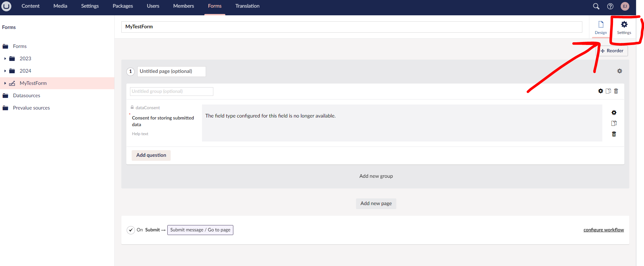
Task: Open the configure workflow link
Action: click(x=604, y=230)
